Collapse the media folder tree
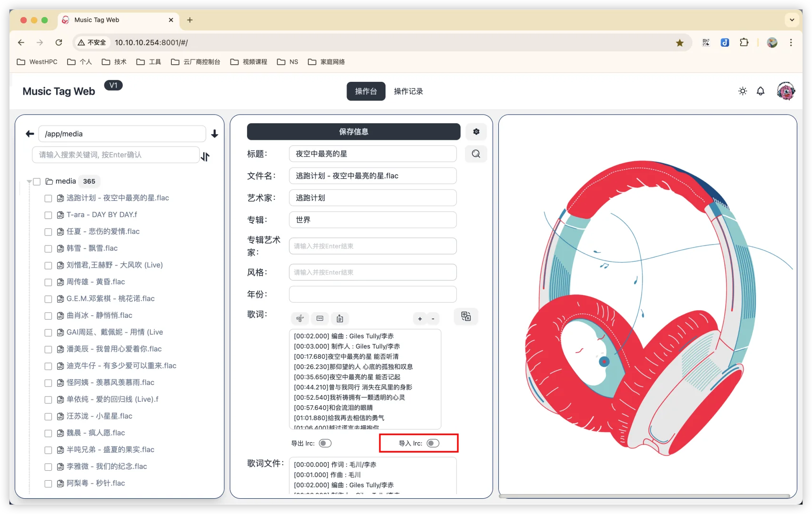 click(x=29, y=181)
